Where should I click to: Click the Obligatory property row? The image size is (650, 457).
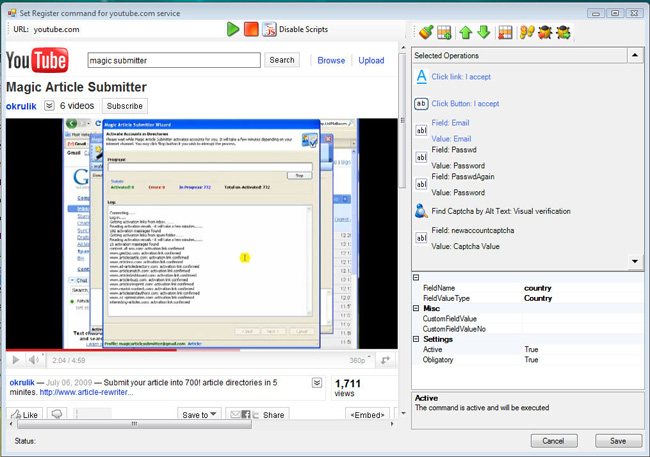(531, 360)
